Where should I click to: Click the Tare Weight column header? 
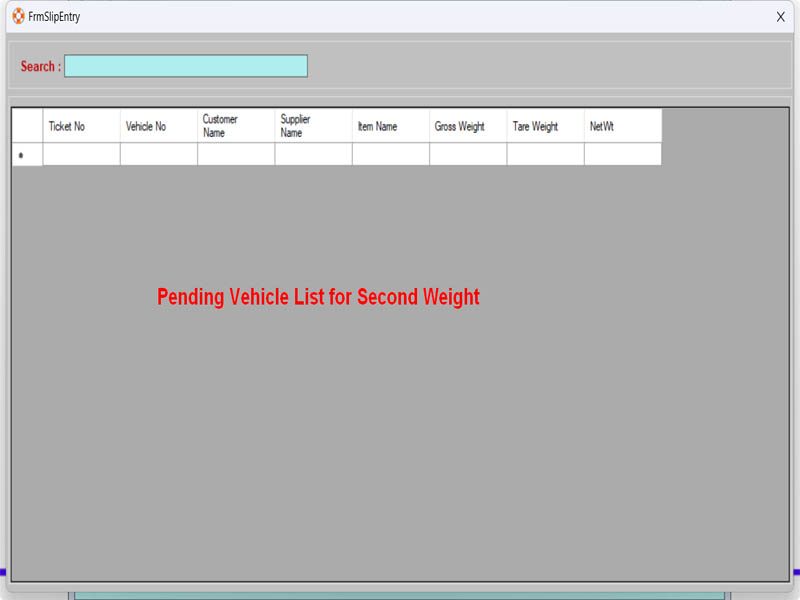tap(545, 126)
